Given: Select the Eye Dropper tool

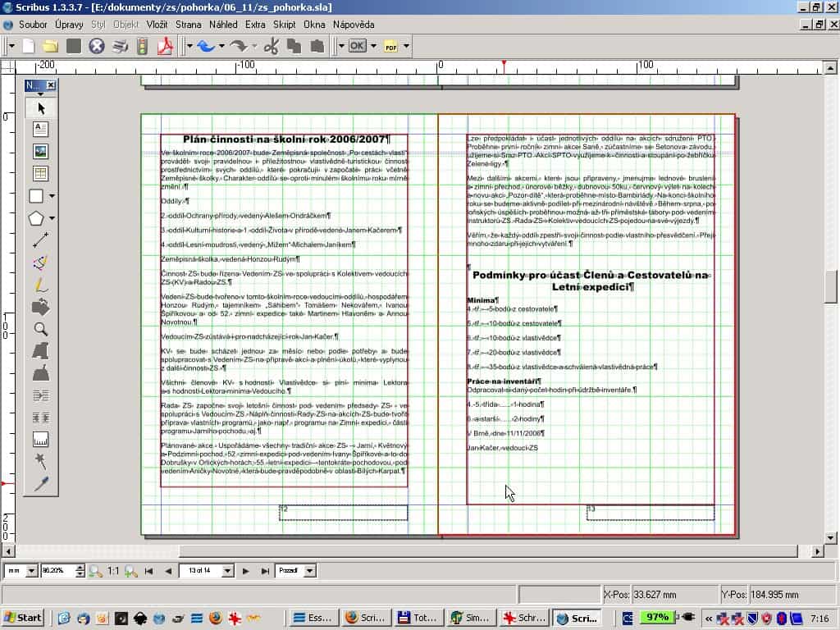Looking at the screenshot, I should [40, 484].
